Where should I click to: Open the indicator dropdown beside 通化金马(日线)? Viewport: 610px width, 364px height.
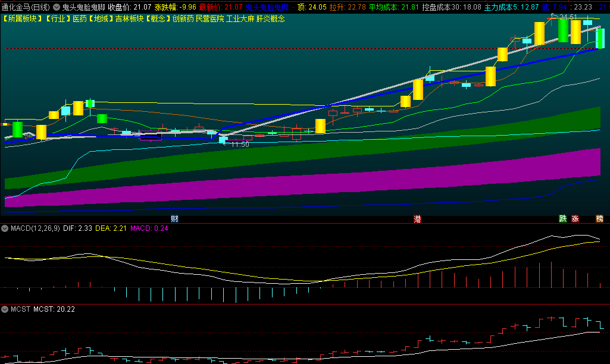(57, 7)
